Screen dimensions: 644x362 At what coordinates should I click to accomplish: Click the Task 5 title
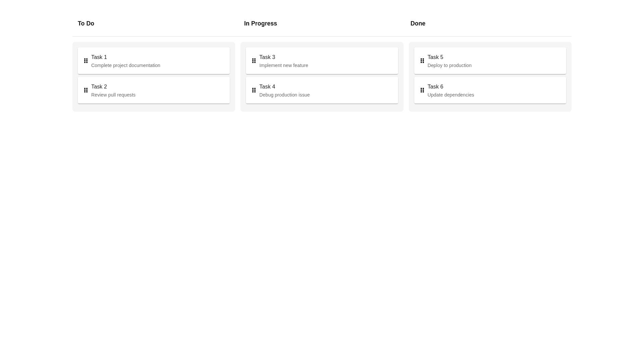435,57
